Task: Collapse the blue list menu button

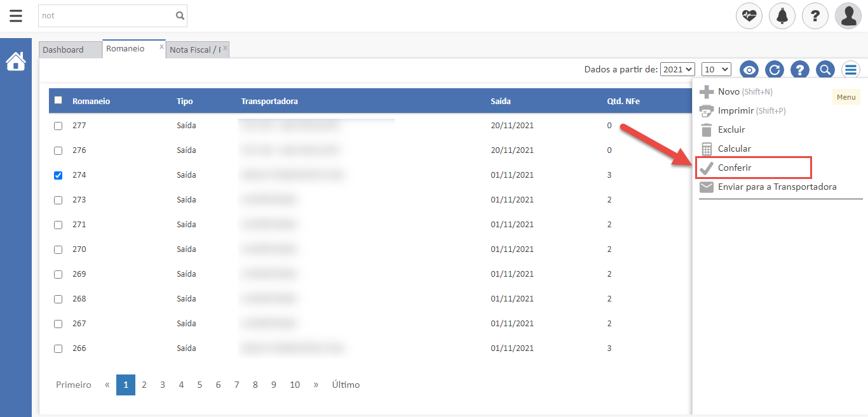Action: pos(851,70)
